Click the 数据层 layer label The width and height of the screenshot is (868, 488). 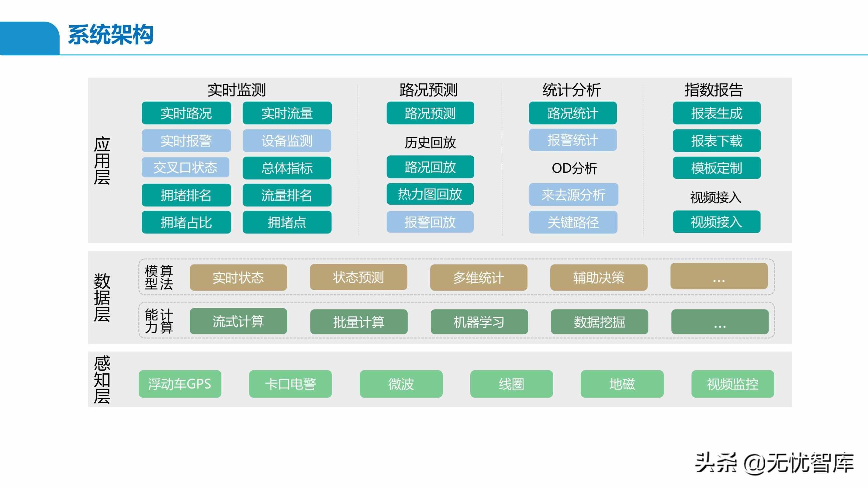point(102,298)
